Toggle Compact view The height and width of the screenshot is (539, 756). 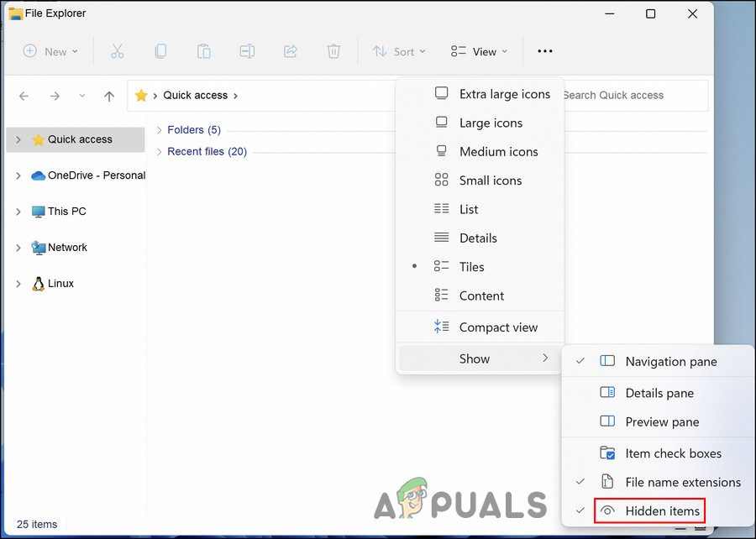pyautogui.click(x=480, y=327)
